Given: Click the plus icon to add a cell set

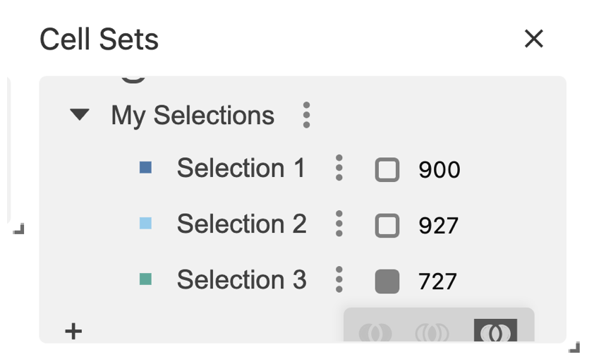Looking at the screenshot, I should coord(73,331).
